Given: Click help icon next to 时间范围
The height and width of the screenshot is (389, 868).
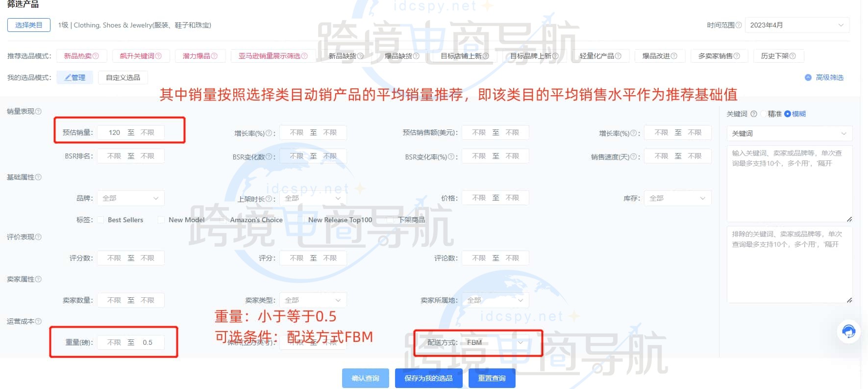Looking at the screenshot, I should pyautogui.click(x=739, y=25).
